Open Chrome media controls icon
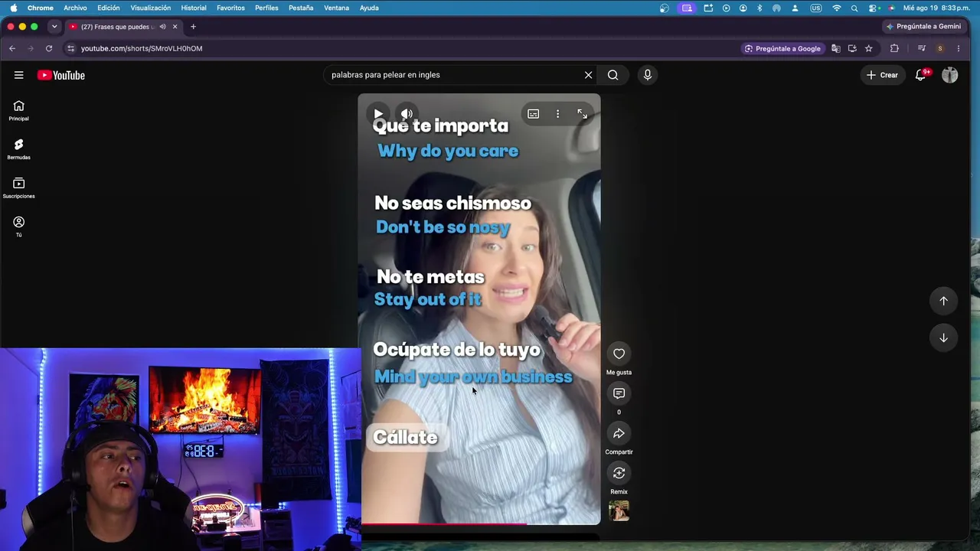The width and height of the screenshot is (980, 551). 922,48
